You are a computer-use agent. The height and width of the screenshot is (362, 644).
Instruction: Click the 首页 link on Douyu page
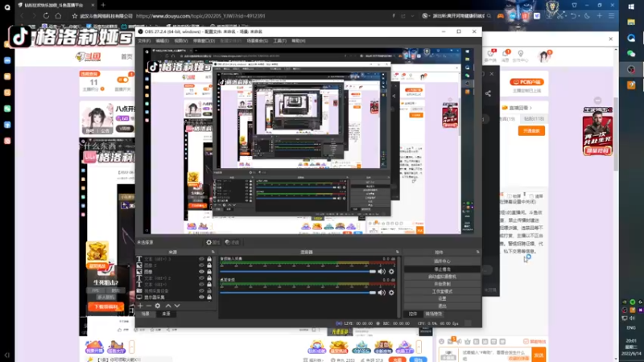coord(127,56)
